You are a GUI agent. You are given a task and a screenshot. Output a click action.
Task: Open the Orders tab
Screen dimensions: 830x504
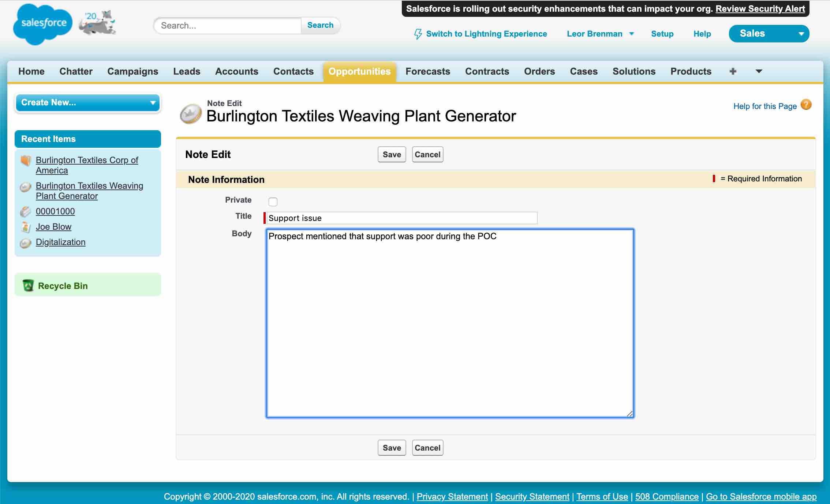pos(539,71)
